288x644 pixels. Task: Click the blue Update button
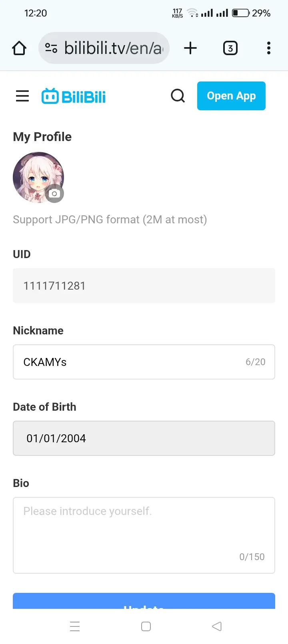(x=144, y=601)
